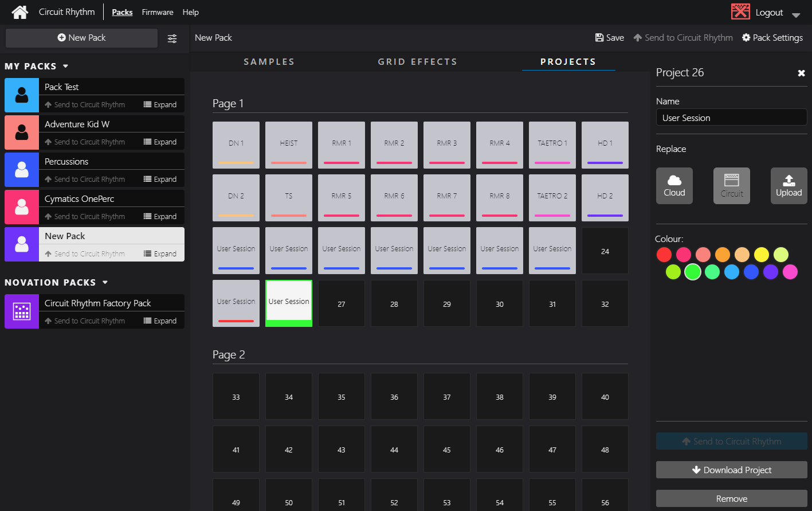Screen dimensions: 812x511
Task: Download the current project
Action: (731, 470)
